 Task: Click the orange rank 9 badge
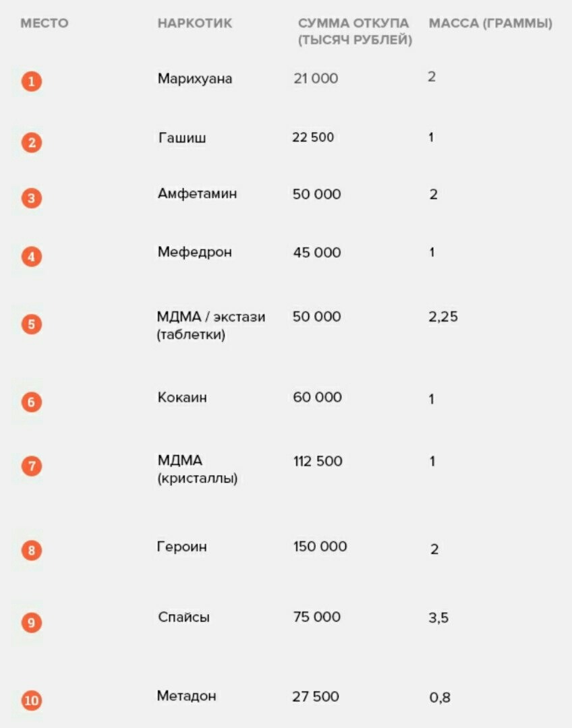(31, 622)
